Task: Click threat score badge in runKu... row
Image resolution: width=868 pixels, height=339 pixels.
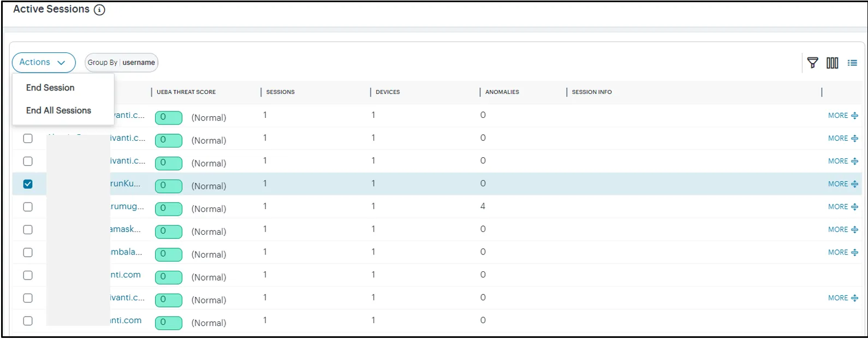Action: point(169,186)
